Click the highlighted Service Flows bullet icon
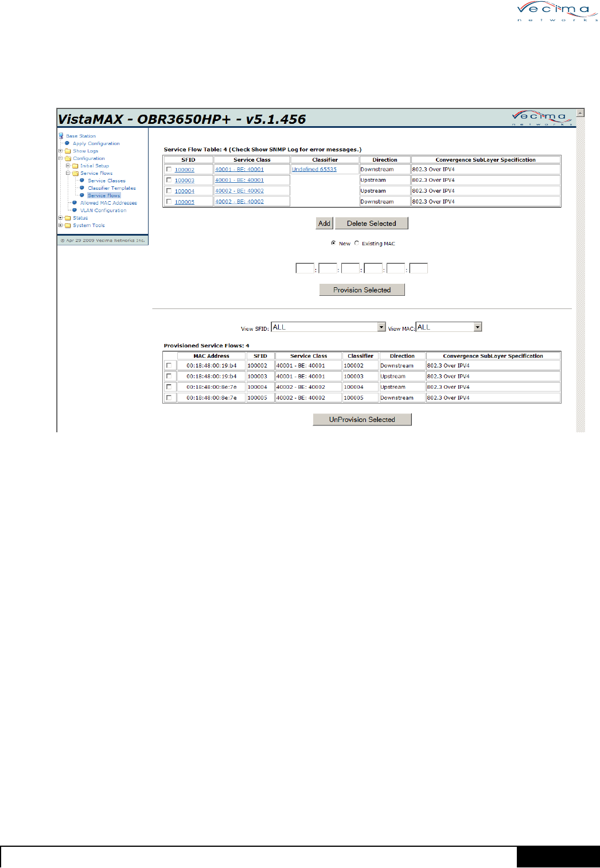The height and width of the screenshot is (868, 600). point(82,196)
